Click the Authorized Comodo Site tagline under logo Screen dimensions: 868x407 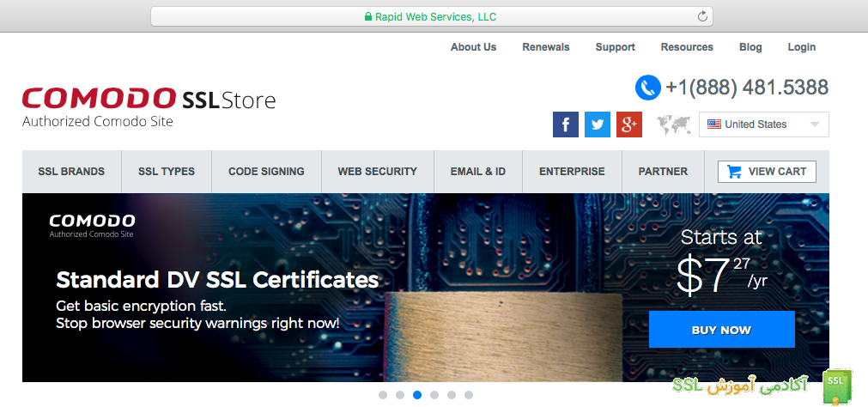click(x=97, y=121)
